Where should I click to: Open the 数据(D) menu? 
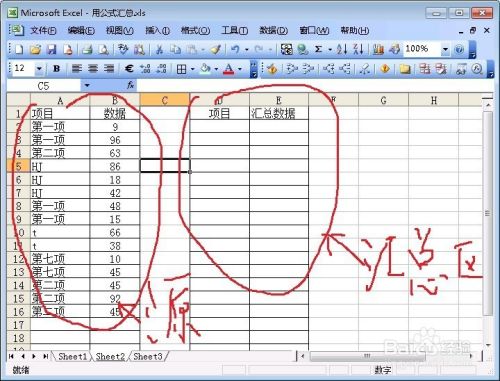click(x=274, y=31)
